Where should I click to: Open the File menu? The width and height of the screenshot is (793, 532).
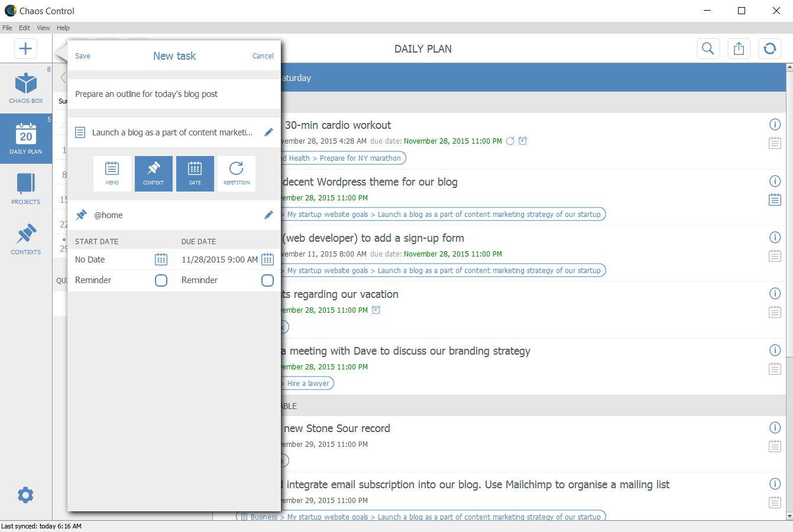(x=7, y=28)
